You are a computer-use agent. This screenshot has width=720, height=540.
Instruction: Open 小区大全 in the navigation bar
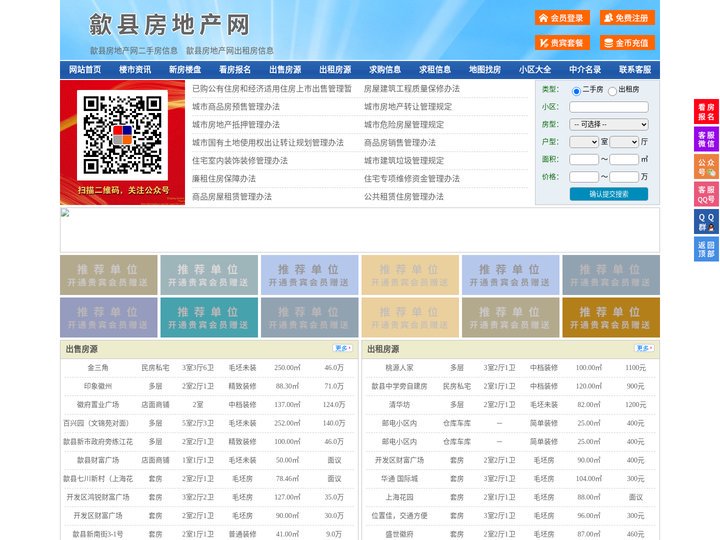(x=535, y=70)
